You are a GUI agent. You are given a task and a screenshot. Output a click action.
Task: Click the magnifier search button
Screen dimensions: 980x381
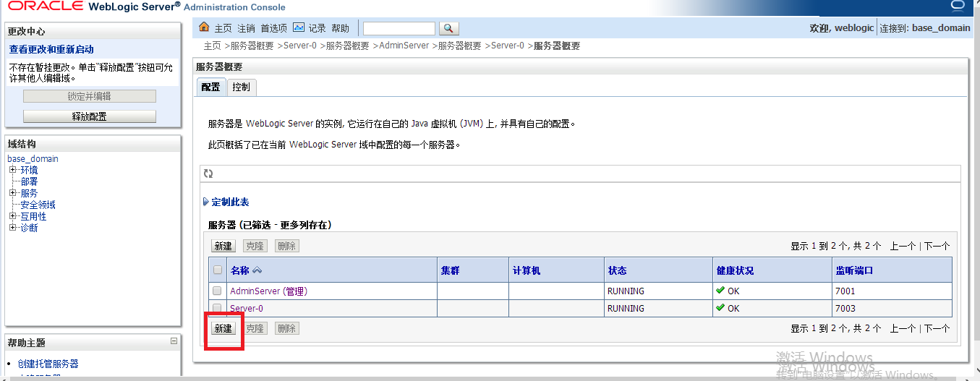448,28
